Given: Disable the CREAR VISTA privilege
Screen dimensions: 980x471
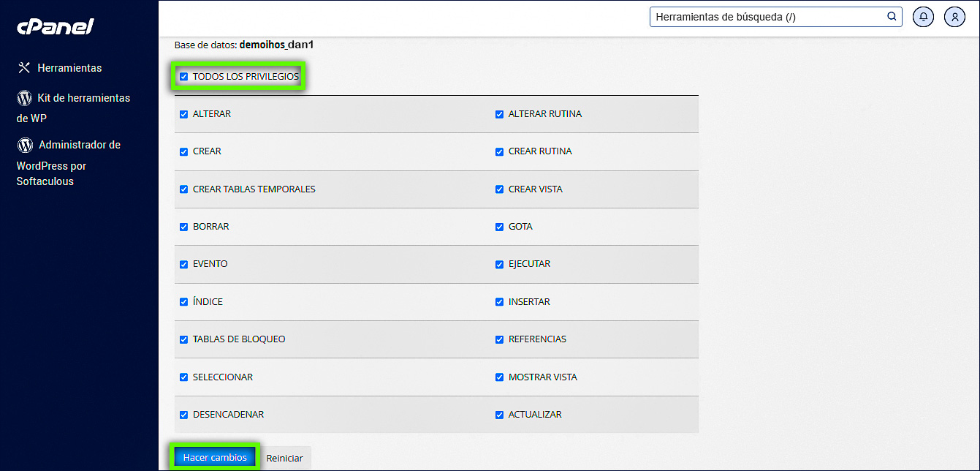Looking at the screenshot, I should (x=500, y=189).
